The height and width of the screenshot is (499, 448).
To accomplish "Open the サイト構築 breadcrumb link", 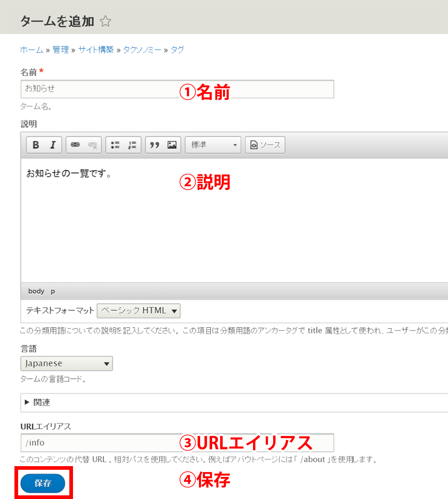I will [96, 50].
